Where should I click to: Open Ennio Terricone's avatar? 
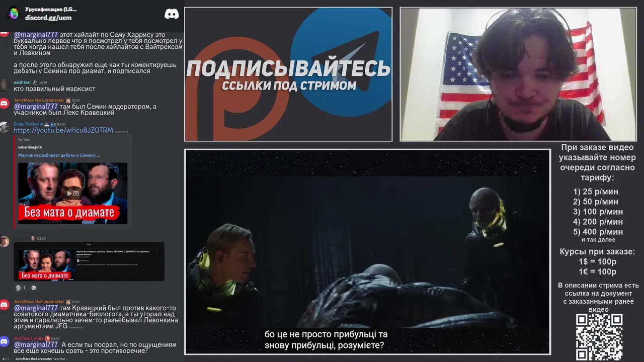(x=5, y=127)
